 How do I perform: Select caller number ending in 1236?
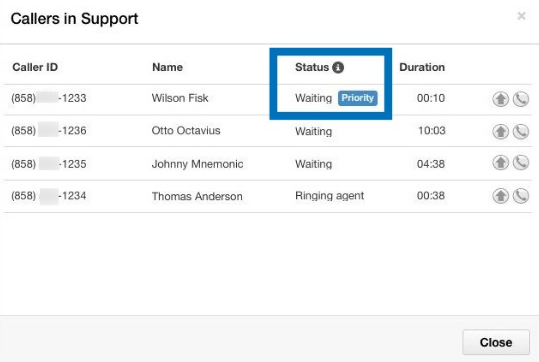pyautogui.click(x=48, y=131)
